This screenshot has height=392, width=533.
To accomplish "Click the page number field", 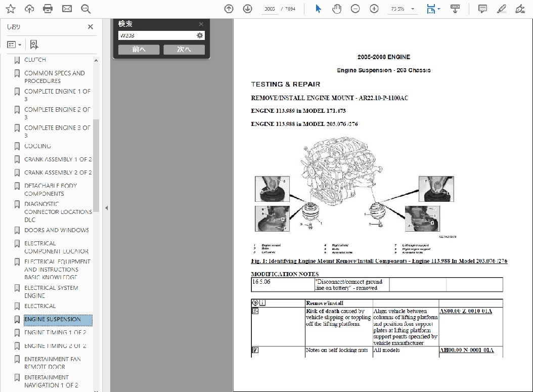I will click(x=270, y=9).
